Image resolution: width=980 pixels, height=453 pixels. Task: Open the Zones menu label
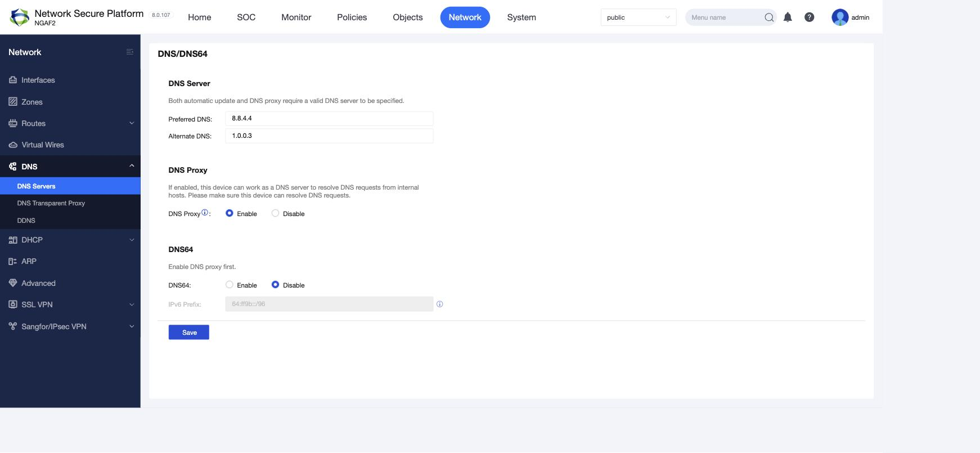[32, 102]
